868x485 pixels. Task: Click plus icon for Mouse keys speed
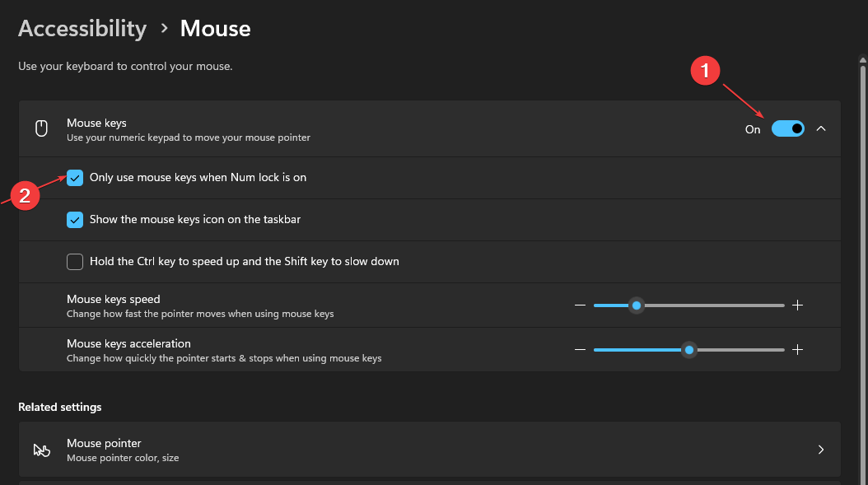coord(797,305)
